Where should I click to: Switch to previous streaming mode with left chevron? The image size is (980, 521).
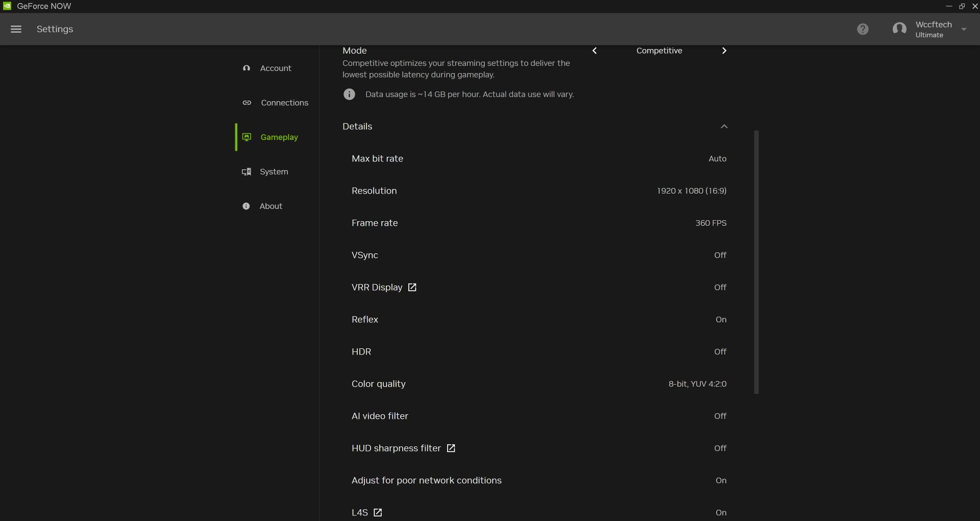pyautogui.click(x=595, y=51)
